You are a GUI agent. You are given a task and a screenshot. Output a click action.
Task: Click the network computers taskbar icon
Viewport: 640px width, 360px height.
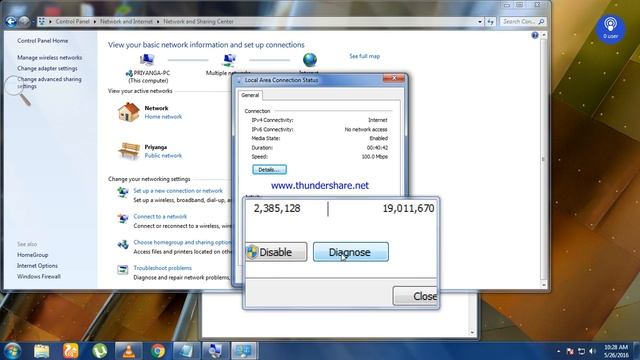pyautogui.click(x=215, y=351)
